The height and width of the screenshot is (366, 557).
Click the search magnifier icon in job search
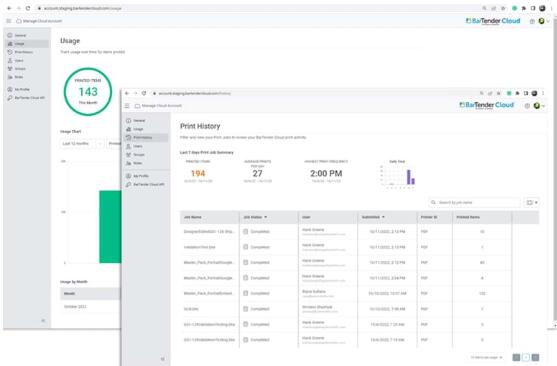pyautogui.click(x=433, y=203)
